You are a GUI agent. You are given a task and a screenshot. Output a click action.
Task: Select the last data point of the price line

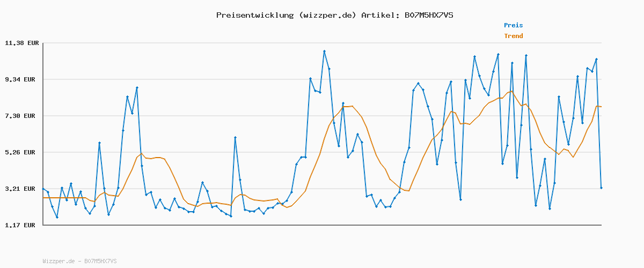(601, 188)
